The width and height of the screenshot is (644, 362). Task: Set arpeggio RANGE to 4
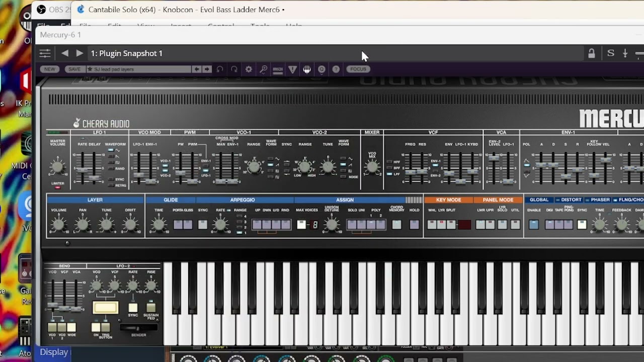239,217
